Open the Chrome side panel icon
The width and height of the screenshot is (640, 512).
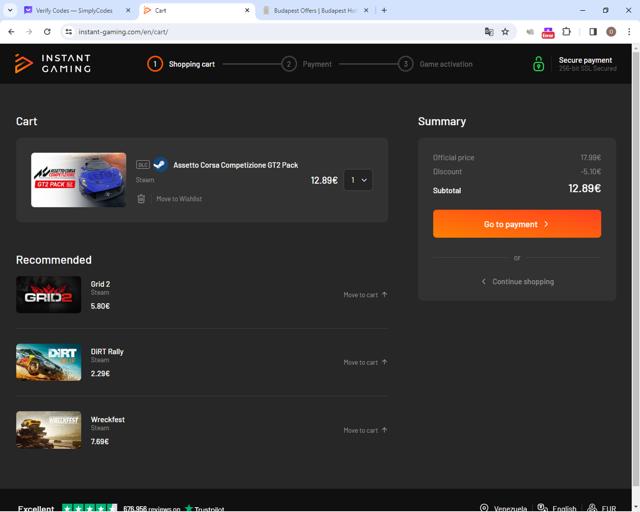[593, 32]
